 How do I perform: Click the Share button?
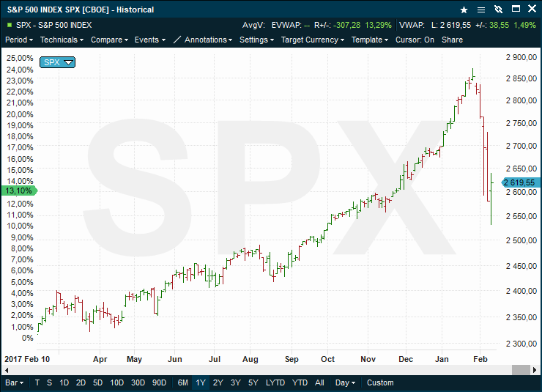pos(452,40)
